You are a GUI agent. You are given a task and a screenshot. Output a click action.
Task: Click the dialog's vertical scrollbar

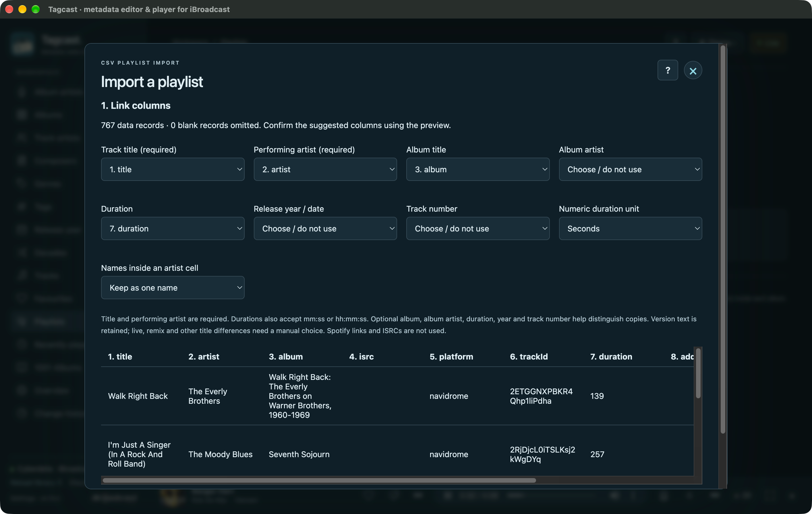click(x=723, y=239)
